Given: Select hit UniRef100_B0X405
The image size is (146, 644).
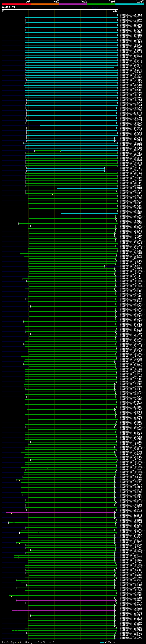Looking at the screenshot, I should pyautogui.click(x=131, y=600).
